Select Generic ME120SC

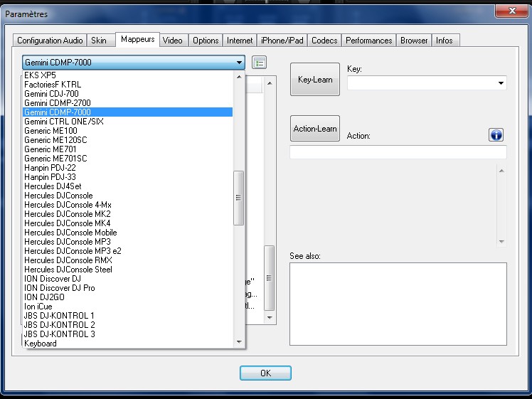click(127, 140)
